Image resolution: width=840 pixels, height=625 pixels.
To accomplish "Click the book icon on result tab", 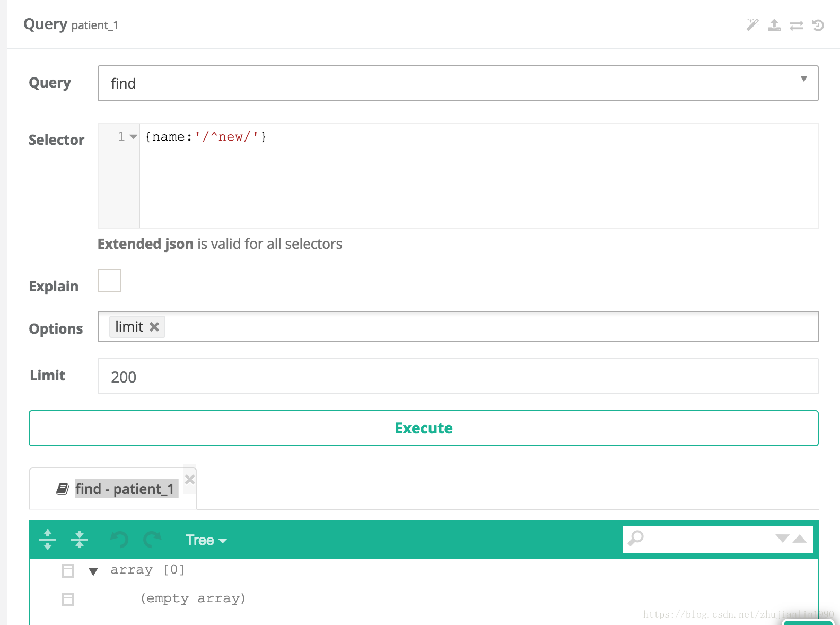I will [63, 489].
